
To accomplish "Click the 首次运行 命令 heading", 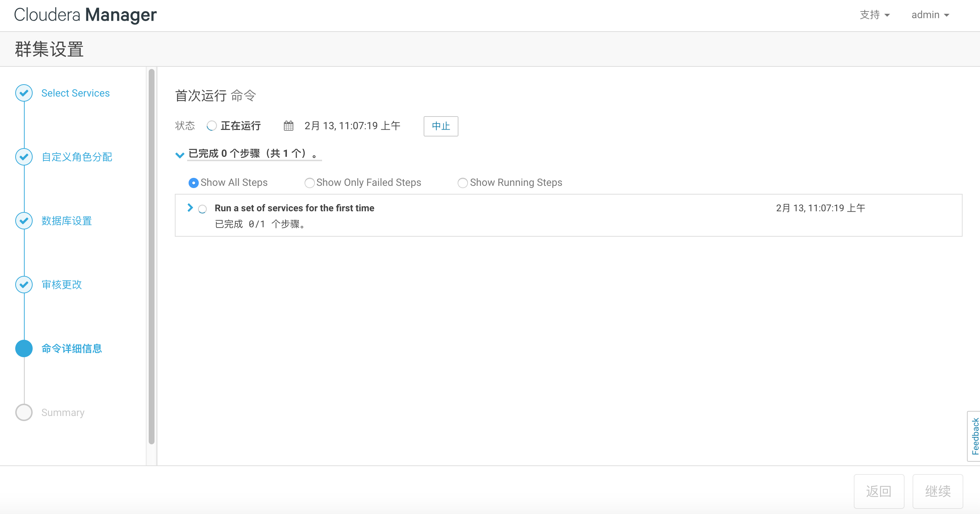I will pos(215,95).
